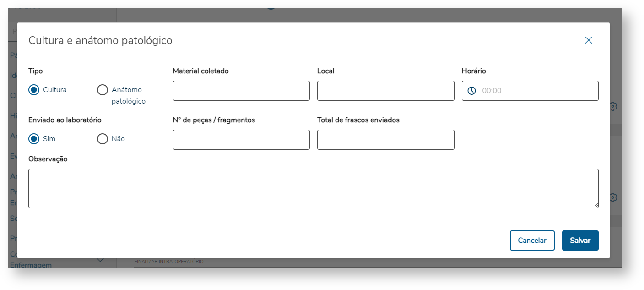The image size is (644, 290).
Task: Choose Não for Enviado ao laboratório
Action: pyautogui.click(x=103, y=138)
